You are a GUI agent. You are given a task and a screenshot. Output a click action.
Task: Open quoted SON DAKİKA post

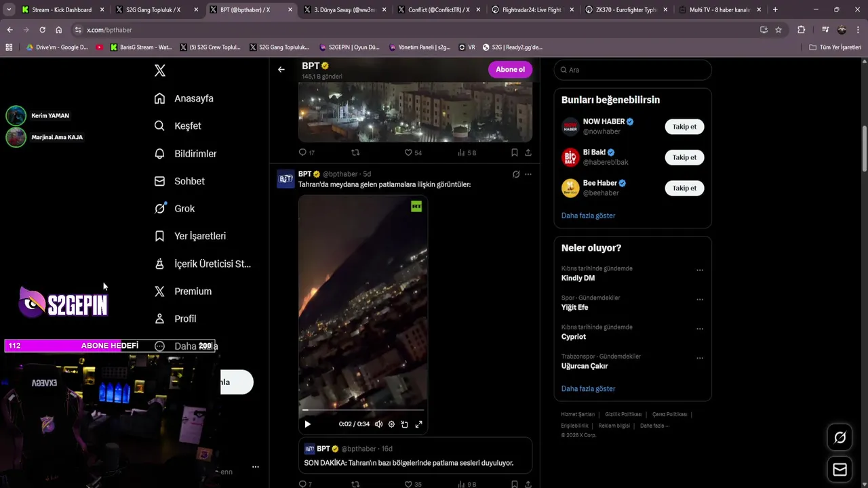[415, 455]
